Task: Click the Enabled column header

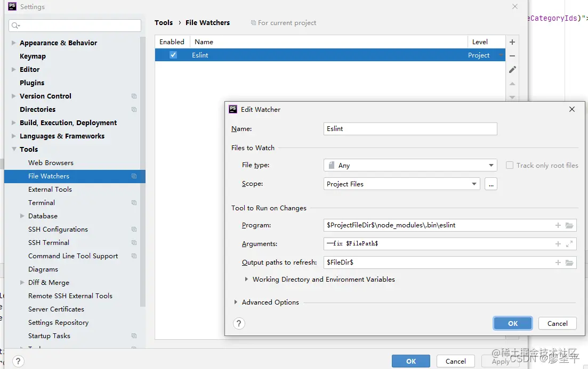Action: [172, 42]
